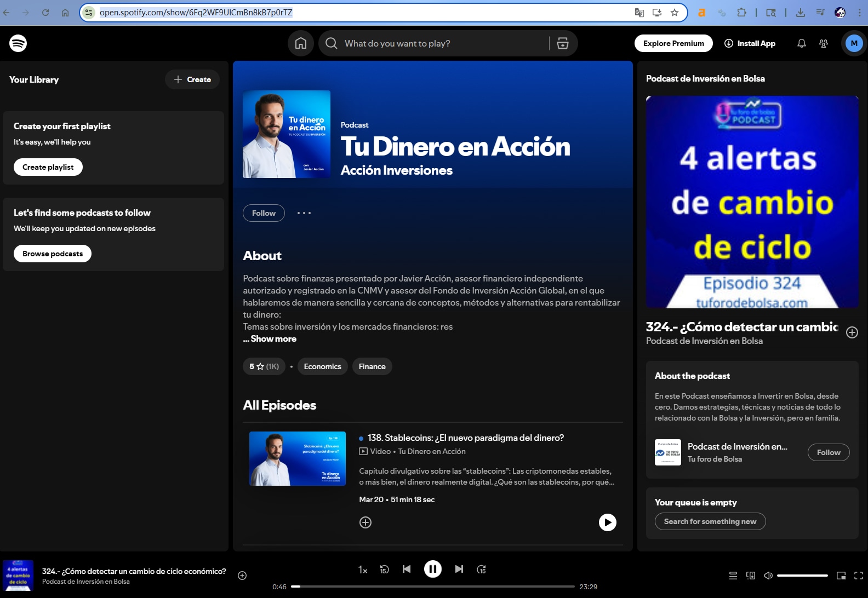Viewport: 868px width, 598px height.
Task: Go to Spotify Home
Action: (301, 43)
